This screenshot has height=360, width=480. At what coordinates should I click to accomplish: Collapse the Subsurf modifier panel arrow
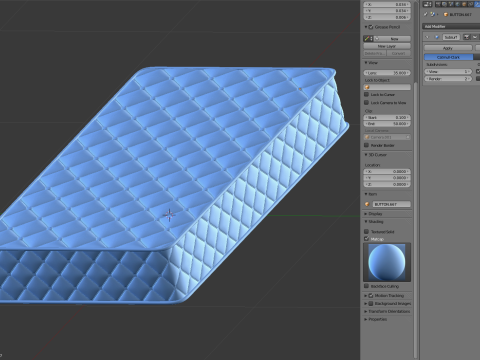427,37
